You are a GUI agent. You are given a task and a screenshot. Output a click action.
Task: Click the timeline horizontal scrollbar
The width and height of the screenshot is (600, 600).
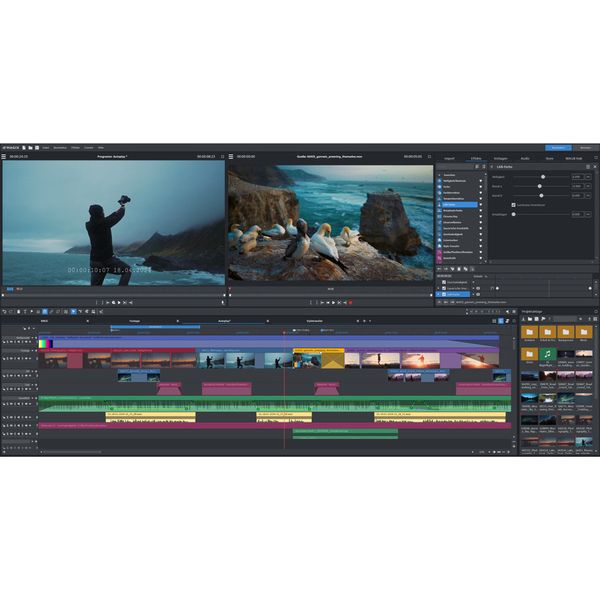tap(71, 452)
